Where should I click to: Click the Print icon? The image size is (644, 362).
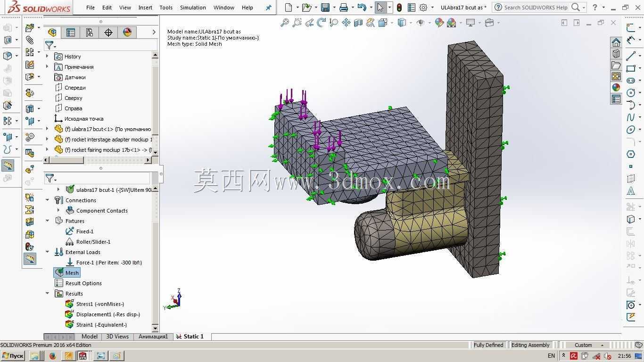[x=344, y=8]
